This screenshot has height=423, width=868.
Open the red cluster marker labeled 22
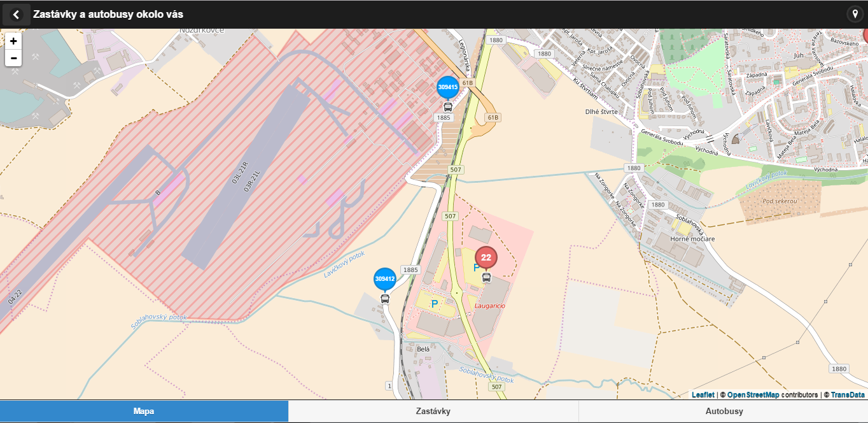(486, 257)
